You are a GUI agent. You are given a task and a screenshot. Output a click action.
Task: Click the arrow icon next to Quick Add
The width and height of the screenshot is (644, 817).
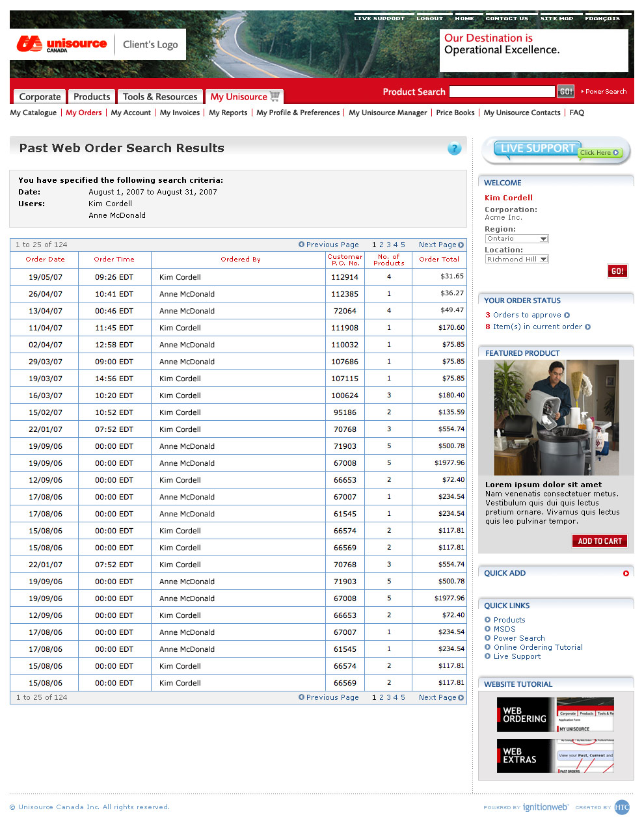point(626,573)
